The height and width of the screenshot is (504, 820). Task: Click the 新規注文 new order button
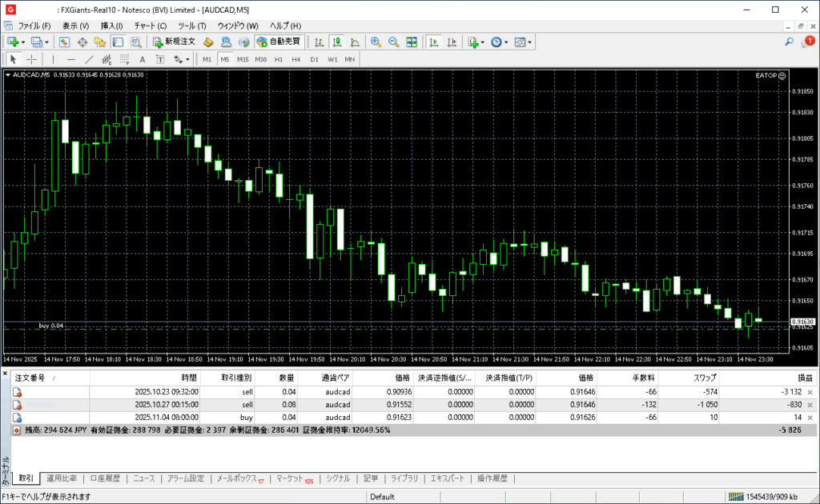pos(174,42)
